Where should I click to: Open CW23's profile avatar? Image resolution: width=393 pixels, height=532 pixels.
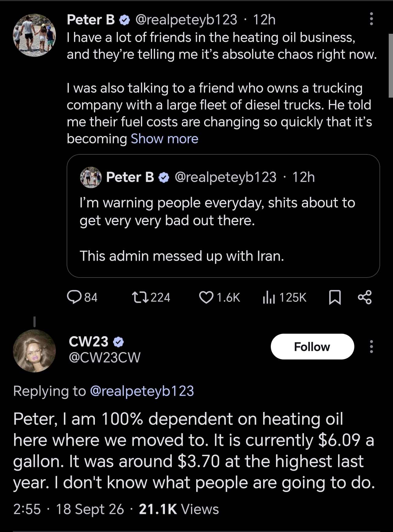(34, 351)
